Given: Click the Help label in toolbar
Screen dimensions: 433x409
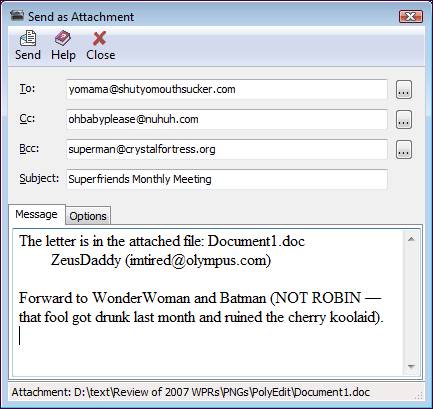Looking at the screenshot, I should 63,55.
